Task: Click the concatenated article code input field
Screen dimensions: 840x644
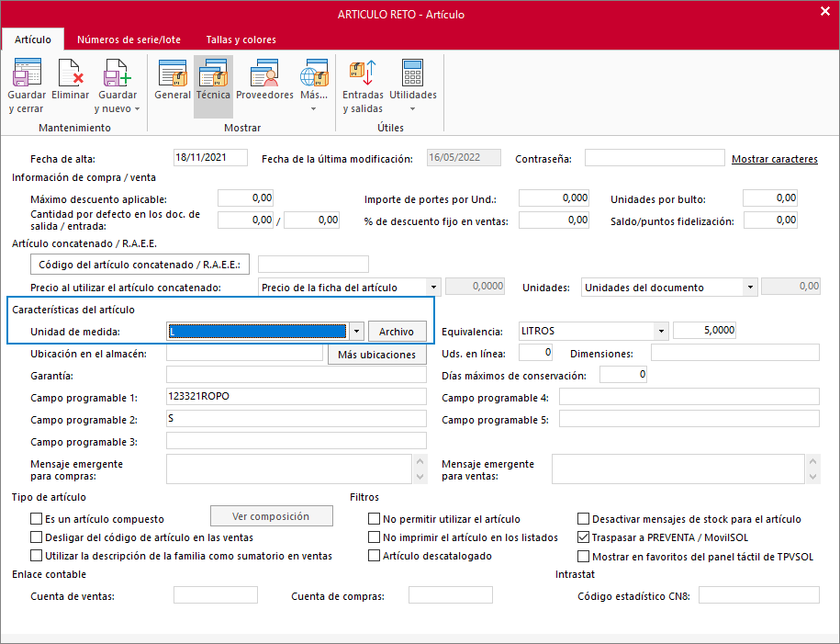Action: 313,264
